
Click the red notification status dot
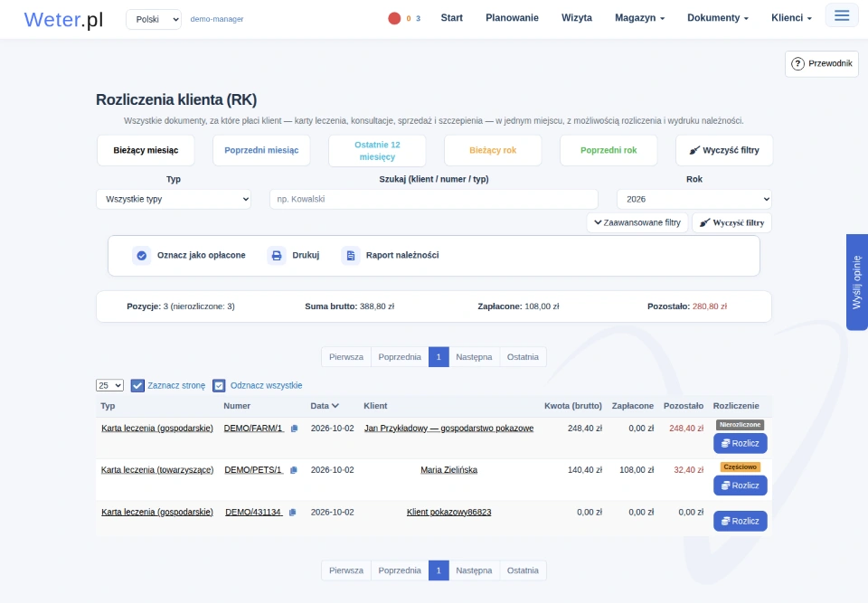394,18
